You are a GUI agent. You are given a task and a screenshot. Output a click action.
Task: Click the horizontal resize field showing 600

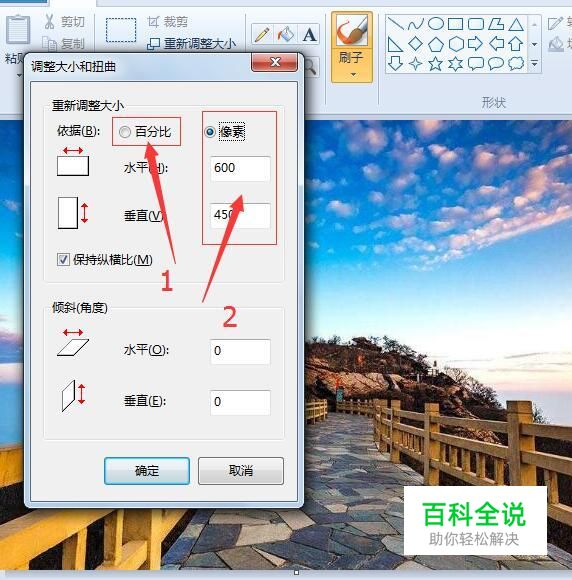240,168
